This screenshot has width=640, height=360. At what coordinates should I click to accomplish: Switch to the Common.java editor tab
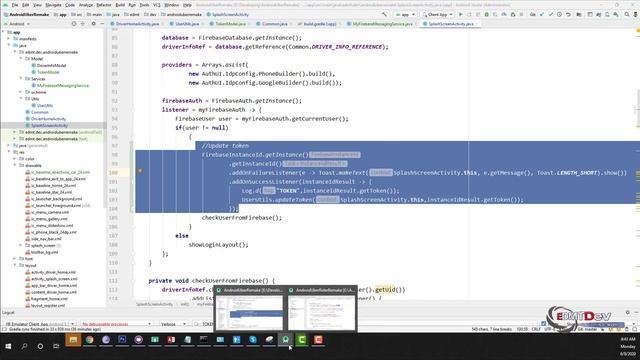point(274,24)
